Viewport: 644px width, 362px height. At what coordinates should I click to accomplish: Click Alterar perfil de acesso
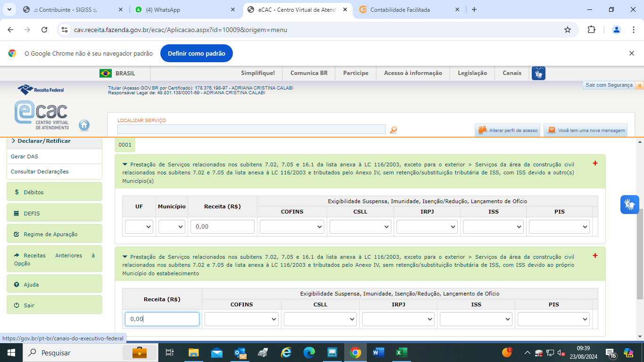point(508,130)
